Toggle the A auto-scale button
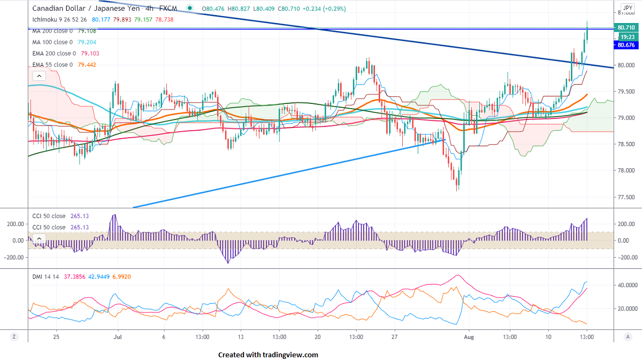Screen dimensions: 644x361 [627, 337]
